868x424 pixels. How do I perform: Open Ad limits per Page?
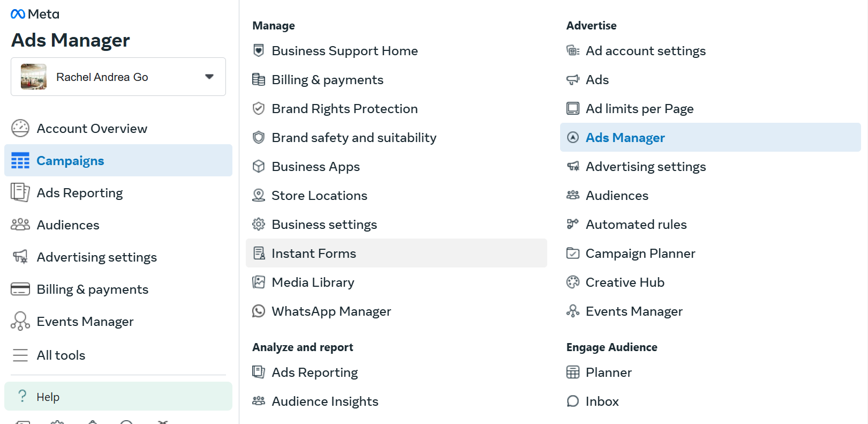711,109
